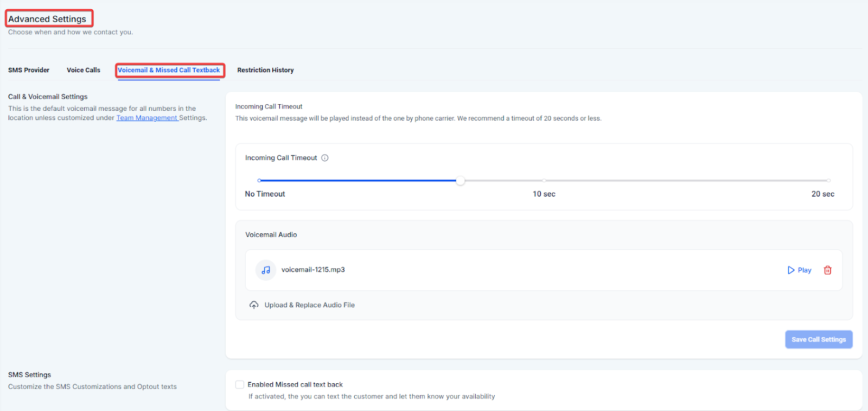Click the 20 sec label

pos(823,194)
